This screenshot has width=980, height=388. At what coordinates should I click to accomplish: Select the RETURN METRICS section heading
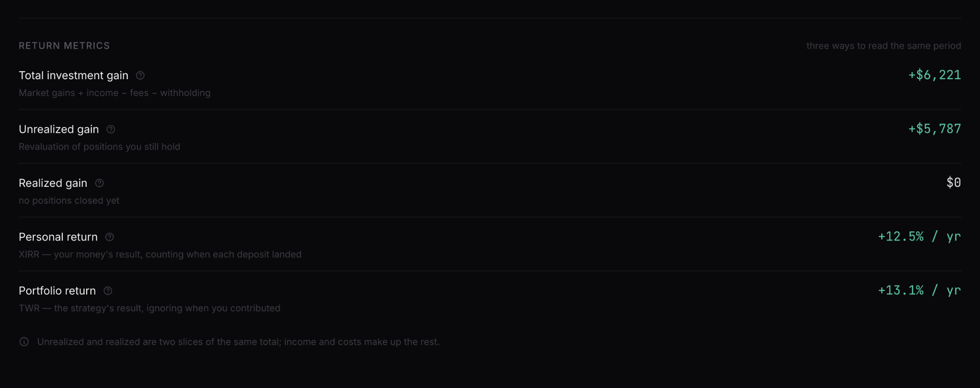[64, 46]
